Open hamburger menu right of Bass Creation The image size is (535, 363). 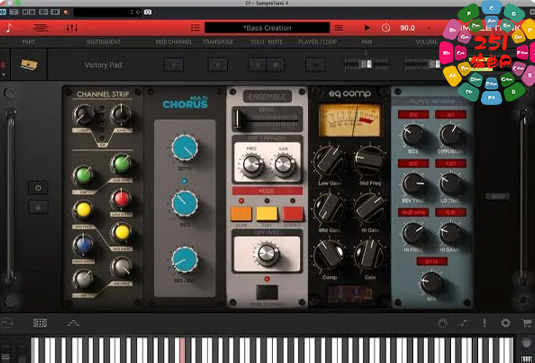338,28
